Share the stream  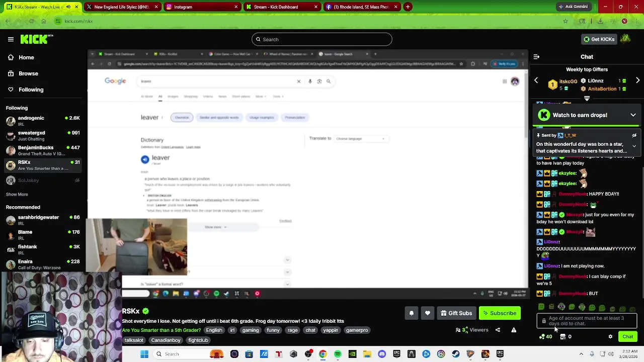coord(498,330)
